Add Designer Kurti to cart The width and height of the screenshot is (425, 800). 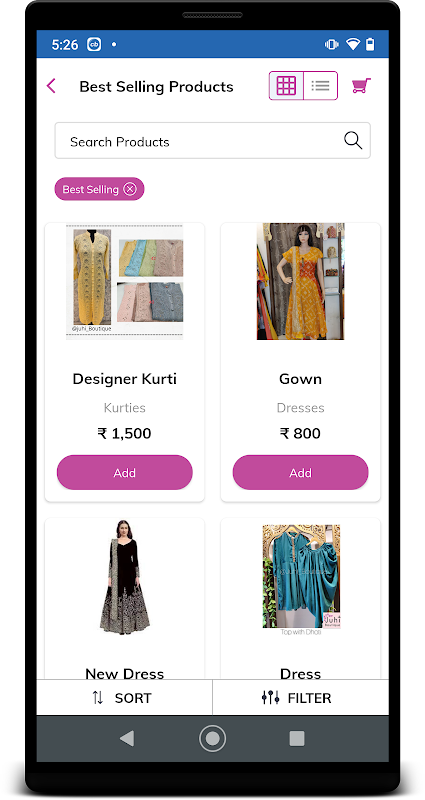tap(124, 472)
